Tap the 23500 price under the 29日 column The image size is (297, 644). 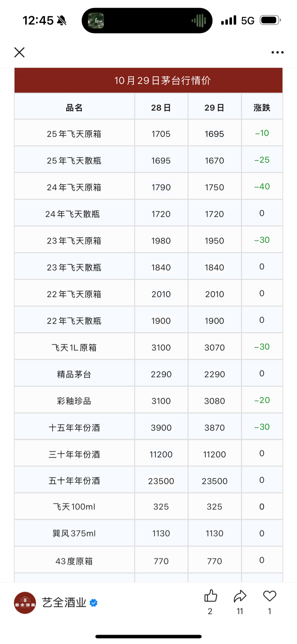(215, 481)
